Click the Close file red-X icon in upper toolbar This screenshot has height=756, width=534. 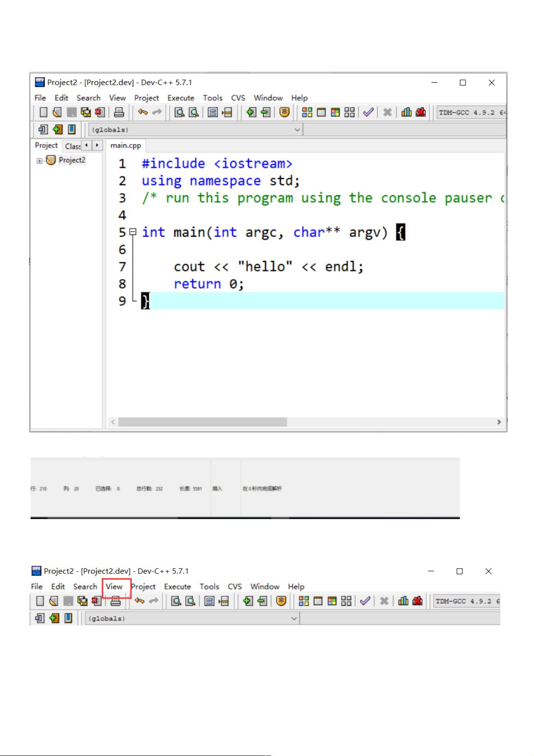click(x=100, y=113)
